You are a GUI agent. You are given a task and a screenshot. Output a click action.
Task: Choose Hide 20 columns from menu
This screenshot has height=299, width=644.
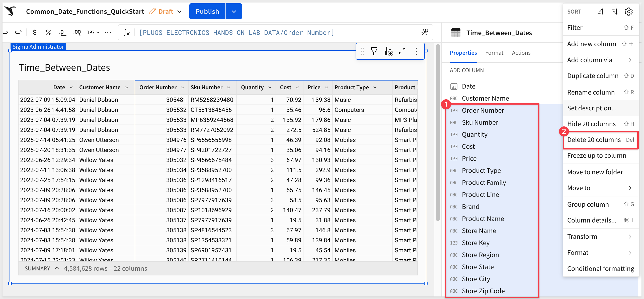tap(591, 124)
